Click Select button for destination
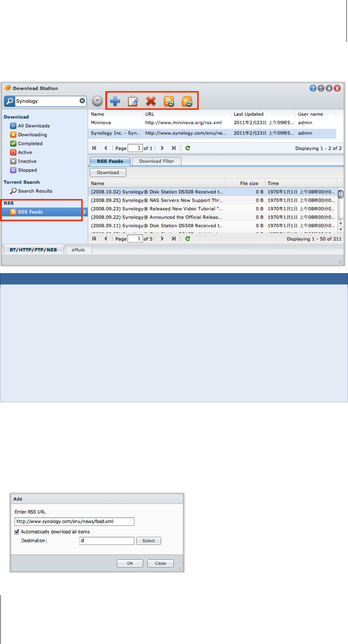Image resolution: width=348 pixels, height=644 pixels. 149,541
